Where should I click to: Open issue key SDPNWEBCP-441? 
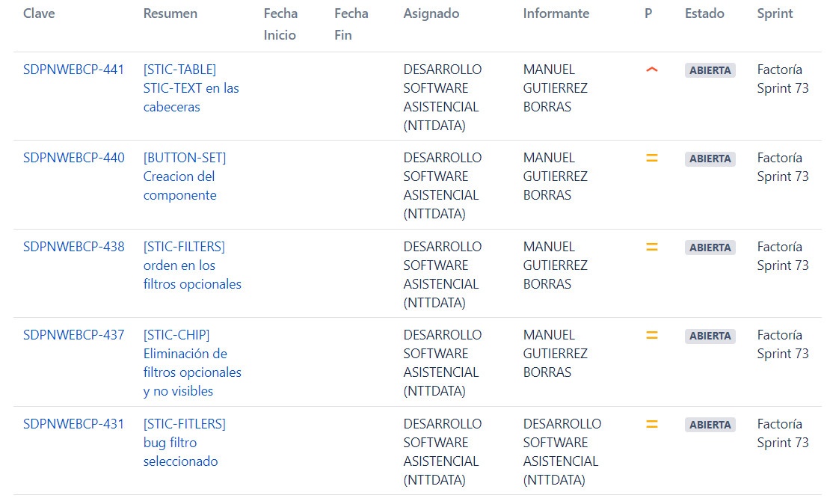[73, 70]
